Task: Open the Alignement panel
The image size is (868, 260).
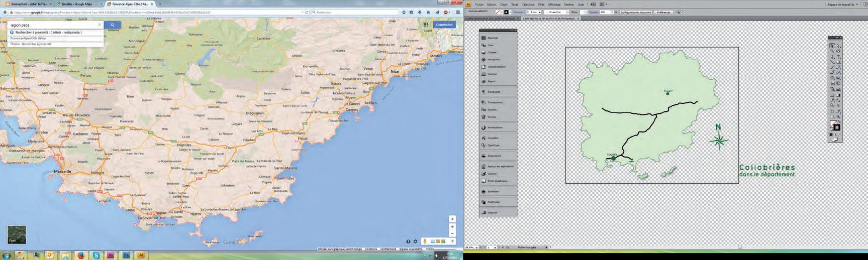Action: (x=494, y=156)
